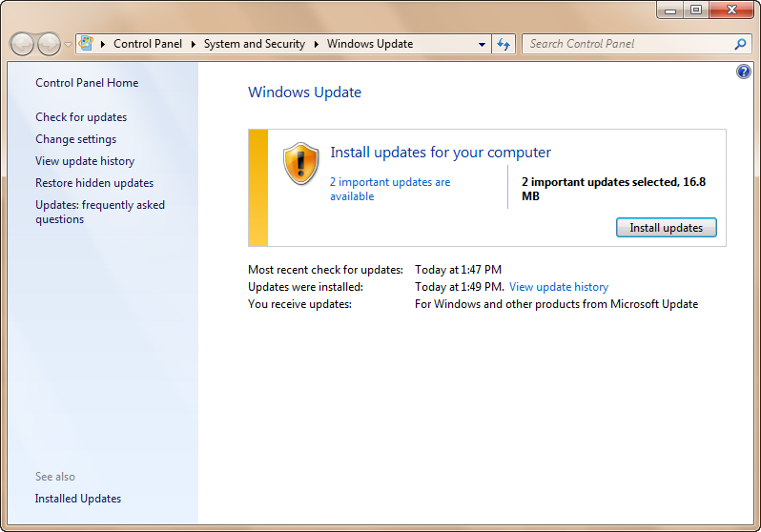Select Check for updates in the sidebar
Viewport: 761px width, 532px height.
coord(81,117)
